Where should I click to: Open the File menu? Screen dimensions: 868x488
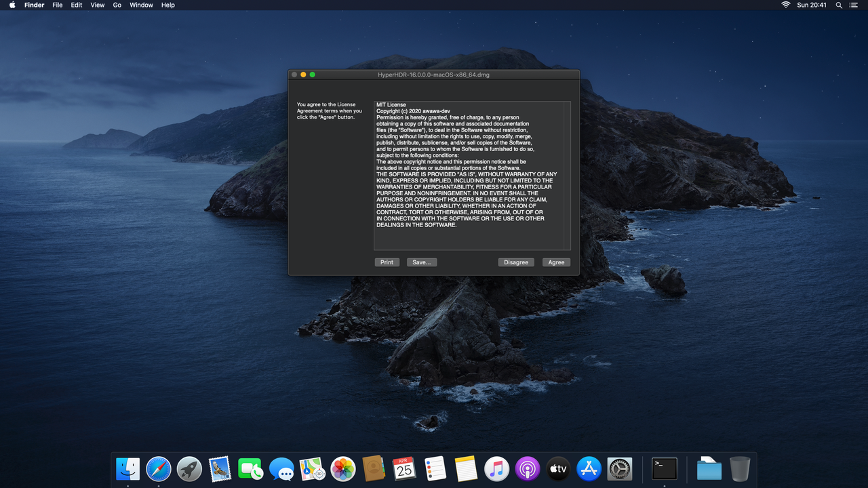(58, 5)
